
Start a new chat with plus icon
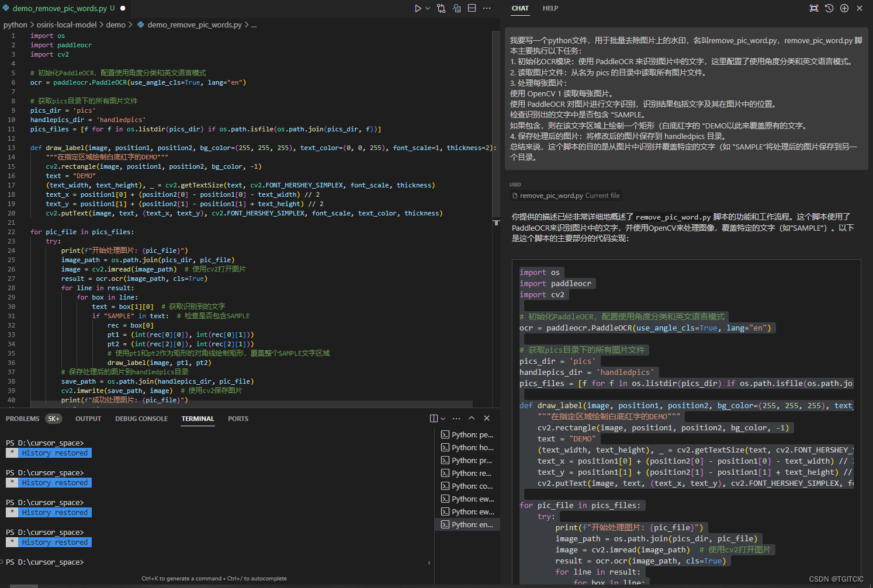[x=844, y=8]
